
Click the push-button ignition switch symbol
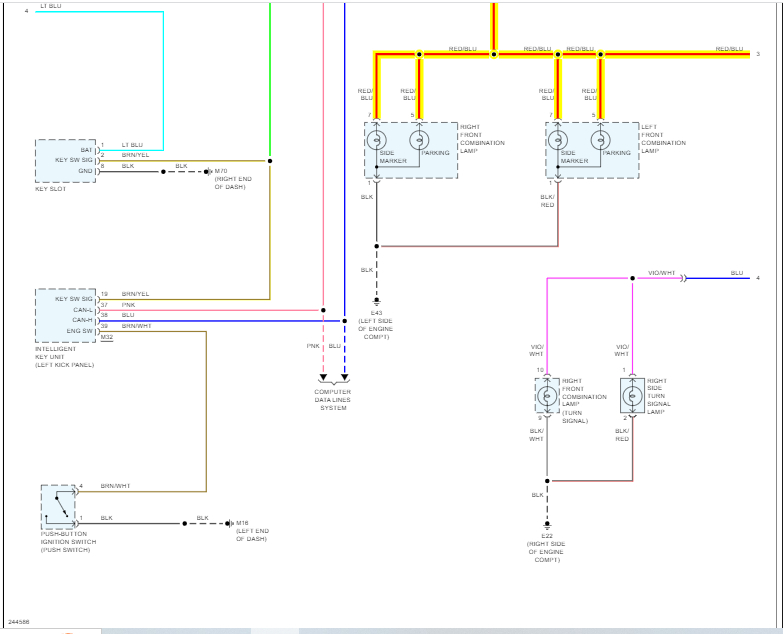click(x=58, y=506)
